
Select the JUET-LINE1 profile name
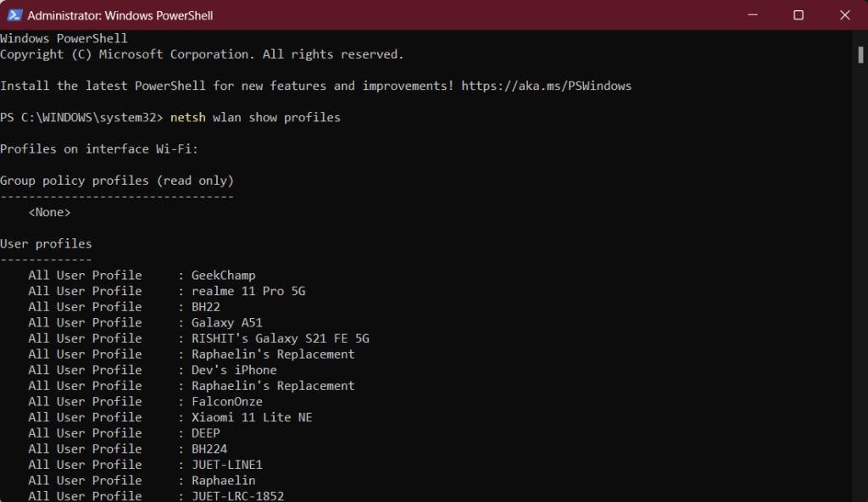[226, 465]
